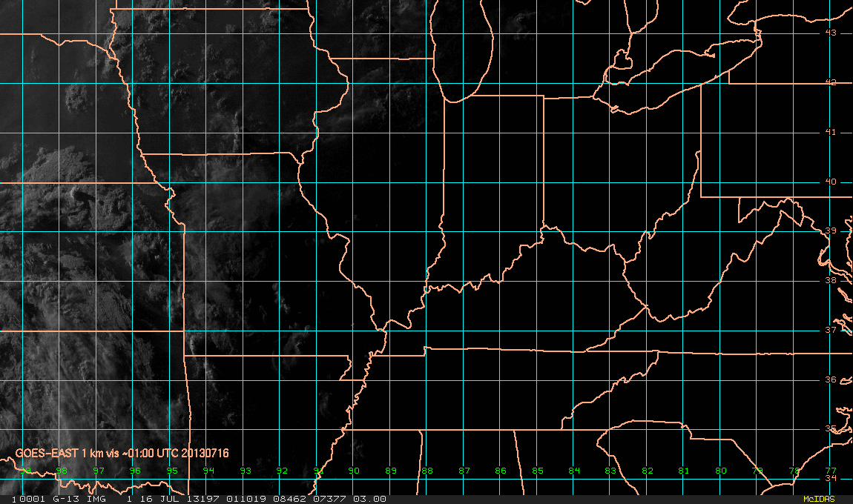Viewport: 853px width, 504px height.
Task: Click the longitude label 77
Action: pos(831,471)
